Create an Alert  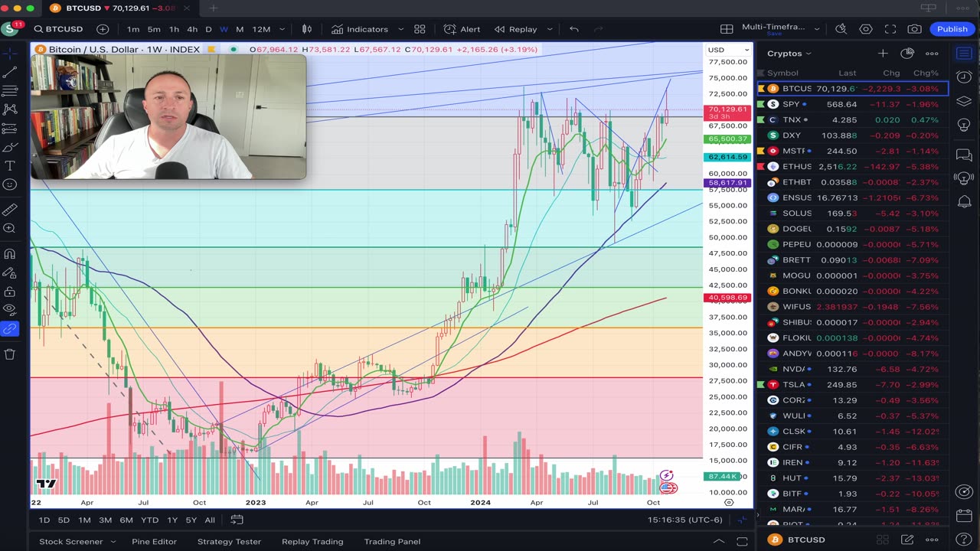(462, 29)
